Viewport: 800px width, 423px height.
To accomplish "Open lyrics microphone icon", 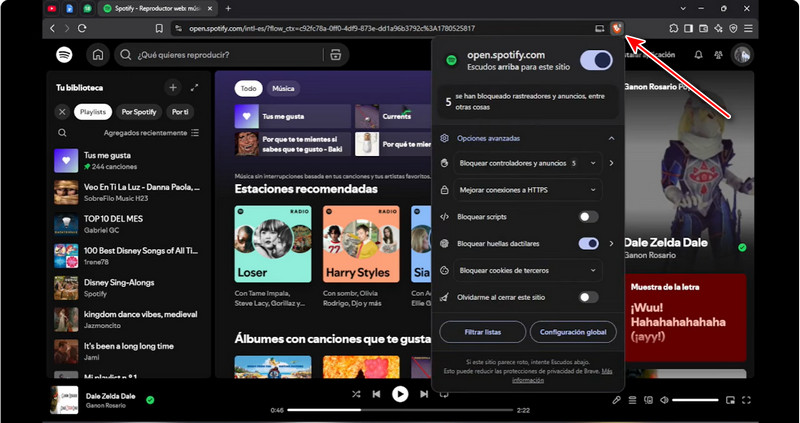I will pyautogui.click(x=616, y=400).
